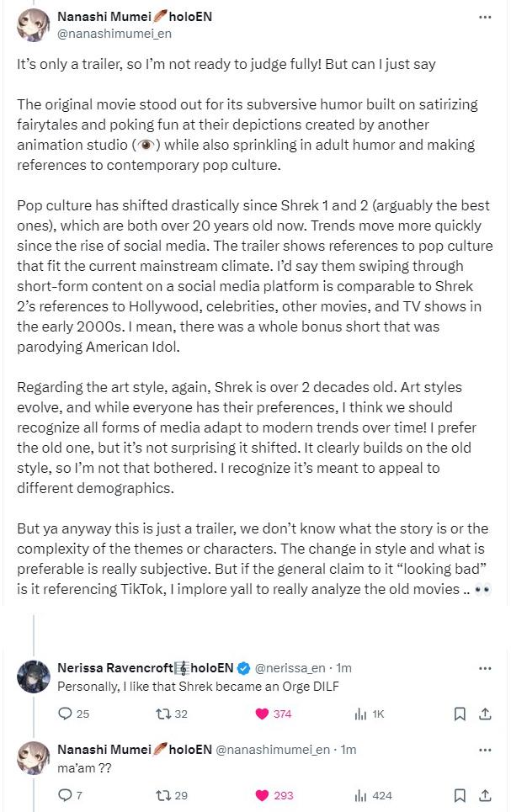511x812 pixels.
Task: Reply to Nerissa's Orge DILF tweet
Action: point(66,714)
